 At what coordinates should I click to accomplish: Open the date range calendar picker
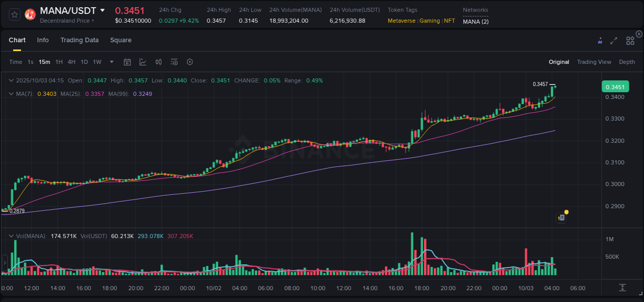click(x=127, y=62)
